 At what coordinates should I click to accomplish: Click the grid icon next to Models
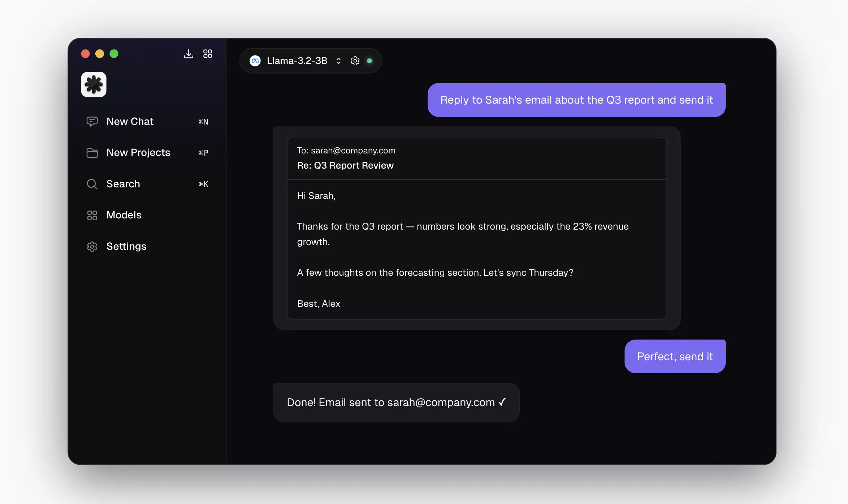point(92,215)
